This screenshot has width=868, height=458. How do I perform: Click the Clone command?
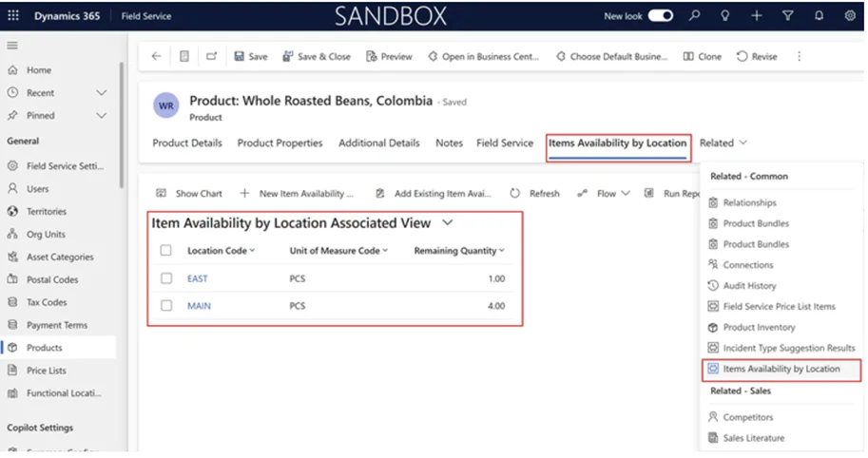pyautogui.click(x=703, y=56)
